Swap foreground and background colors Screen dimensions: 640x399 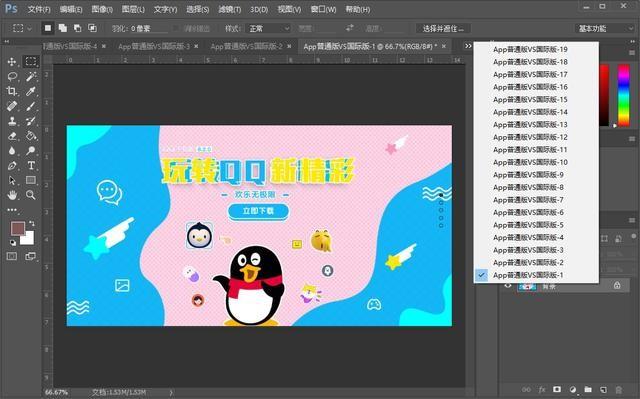coord(32,223)
